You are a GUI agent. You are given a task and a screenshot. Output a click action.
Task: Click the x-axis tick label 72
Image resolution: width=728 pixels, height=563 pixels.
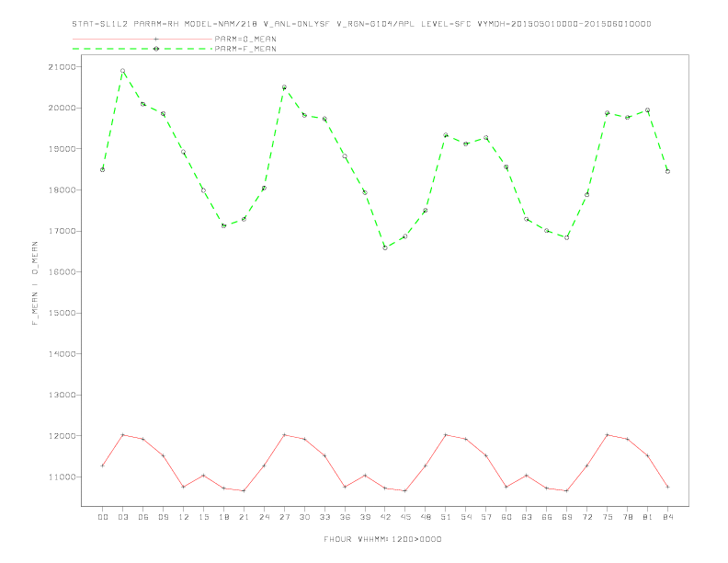pyautogui.click(x=586, y=517)
